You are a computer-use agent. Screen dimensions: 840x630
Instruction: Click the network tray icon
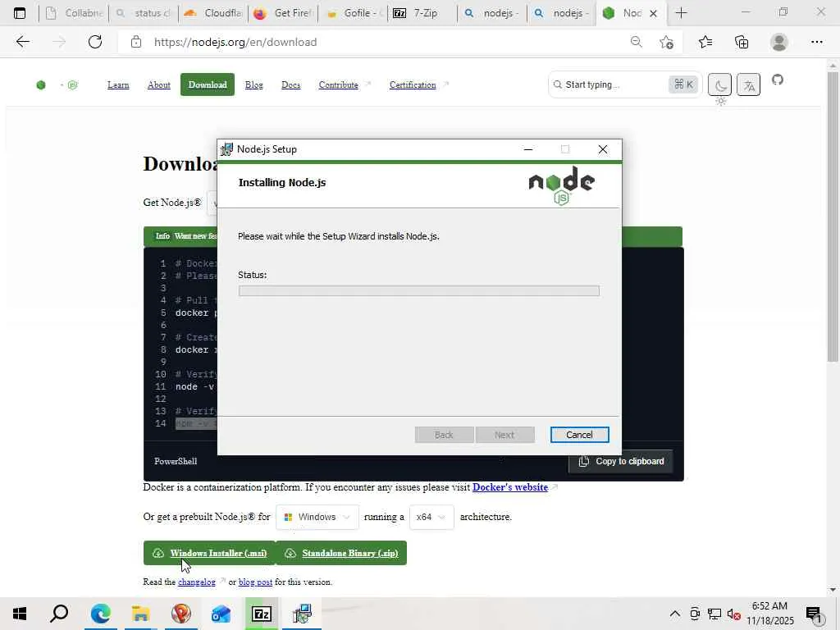(714, 614)
